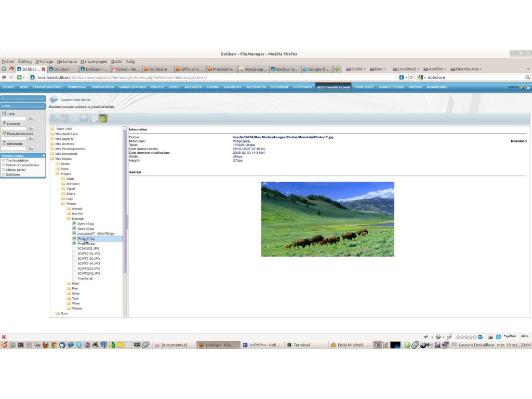Open Chrome from taskbar launcher icons

point(54,345)
